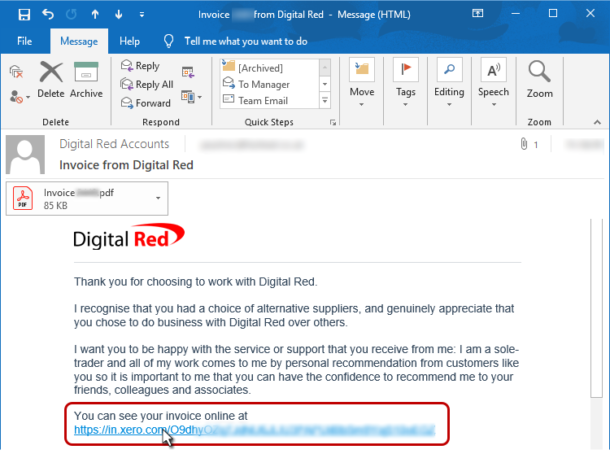Switch to the Message tab
The height and width of the screenshot is (454, 610).
coord(79,41)
